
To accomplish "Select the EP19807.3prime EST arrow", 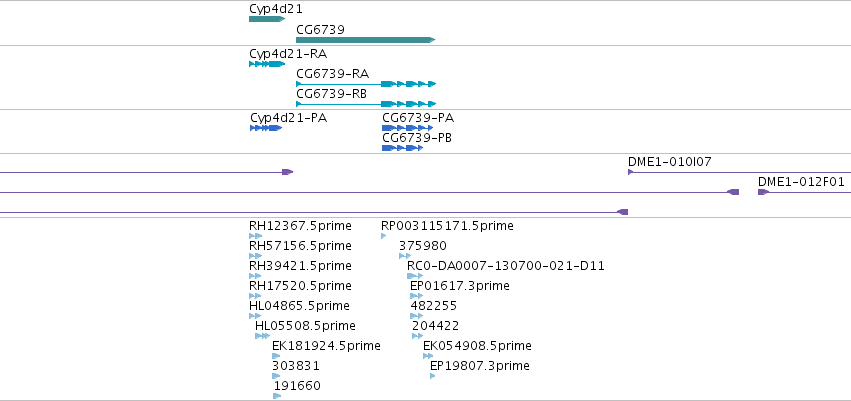I will (433, 376).
